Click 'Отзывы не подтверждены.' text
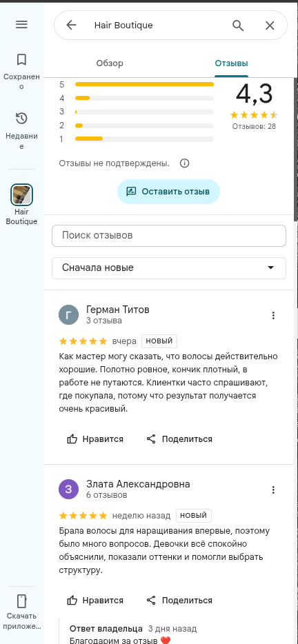The width and height of the screenshot is (298, 644). [x=115, y=163]
